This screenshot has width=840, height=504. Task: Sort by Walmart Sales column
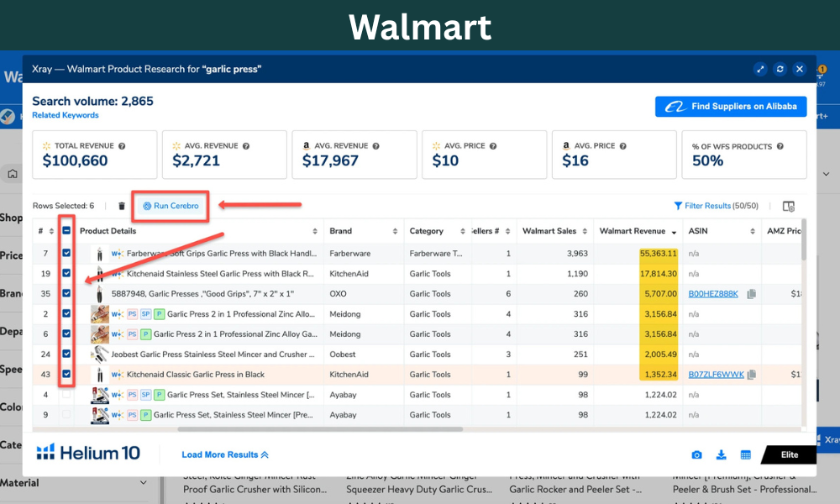(x=585, y=231)
